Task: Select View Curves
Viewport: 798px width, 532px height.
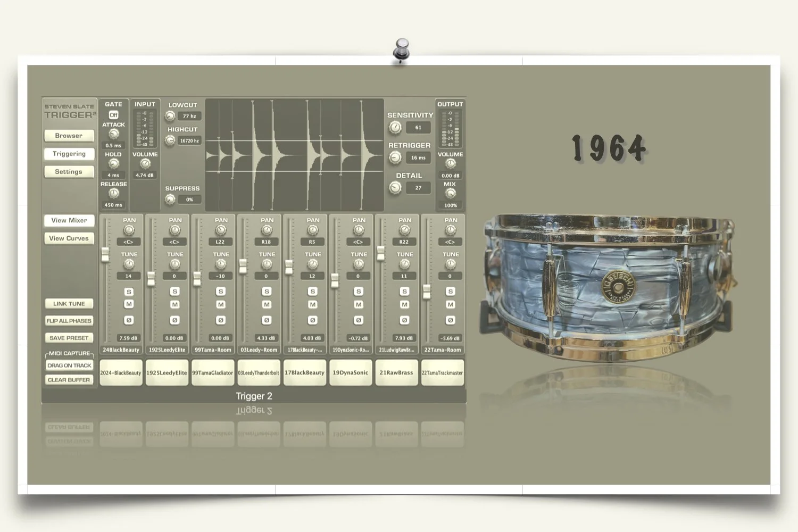Action: [69, 238]
